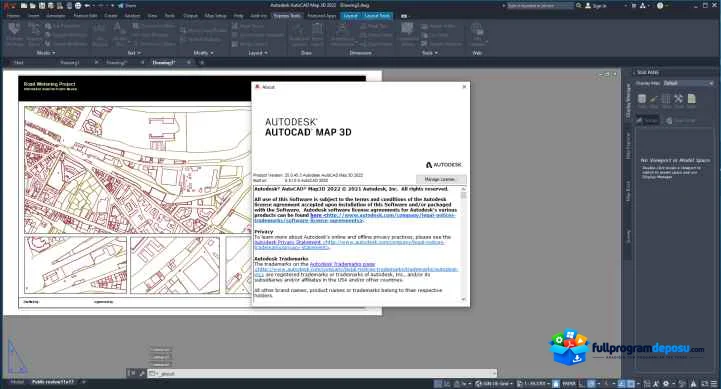Click the Break-line Symbol icon in Draw panel

[x=299, y=30]
